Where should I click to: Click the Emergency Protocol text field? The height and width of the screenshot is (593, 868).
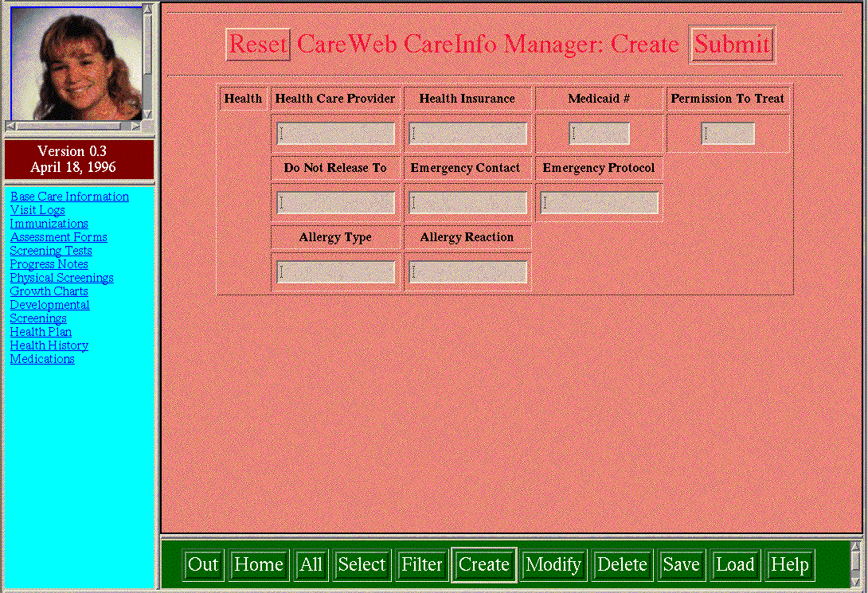599,203
